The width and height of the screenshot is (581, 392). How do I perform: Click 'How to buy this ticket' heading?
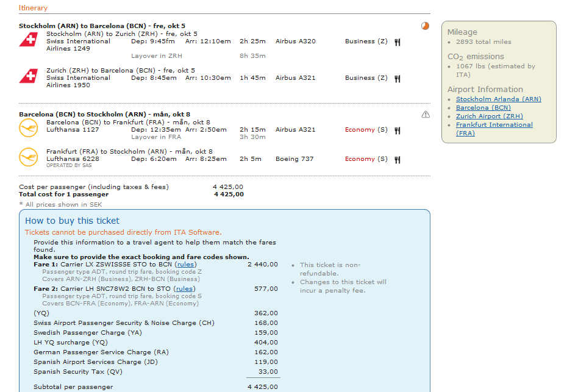73,221
